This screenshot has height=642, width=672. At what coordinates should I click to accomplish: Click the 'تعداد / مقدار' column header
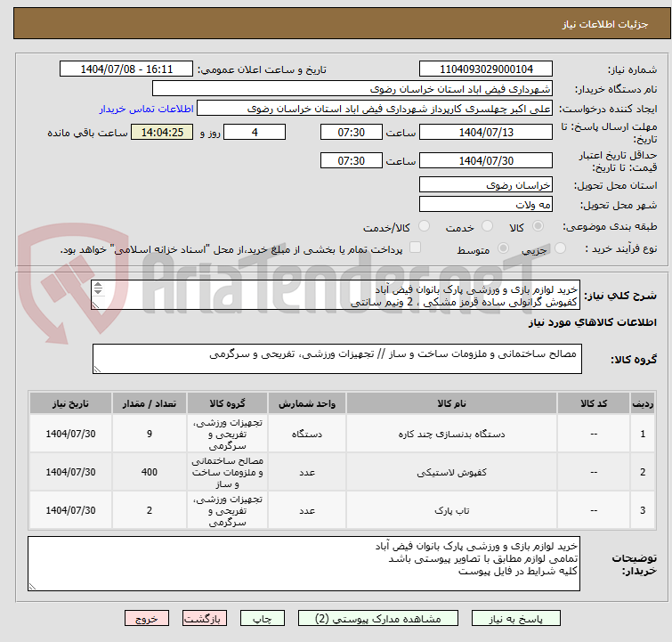pyautogui.click(x=150, y=403)
